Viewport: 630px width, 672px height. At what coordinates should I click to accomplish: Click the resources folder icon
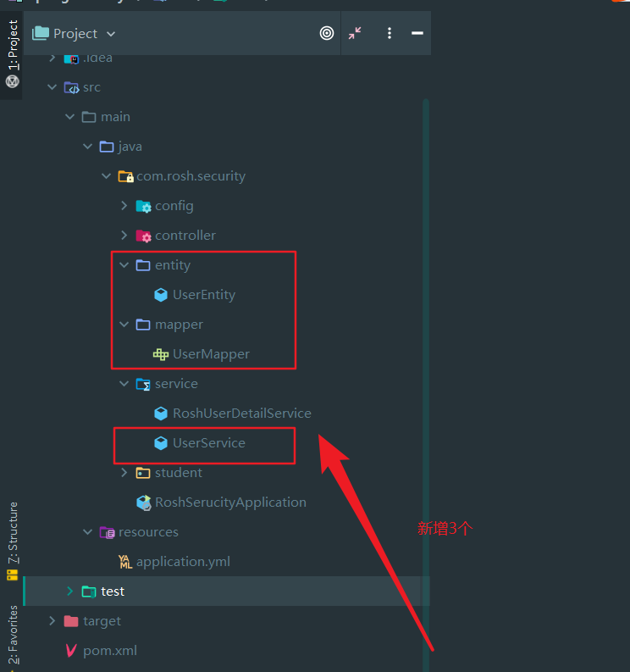coord(107,532)
